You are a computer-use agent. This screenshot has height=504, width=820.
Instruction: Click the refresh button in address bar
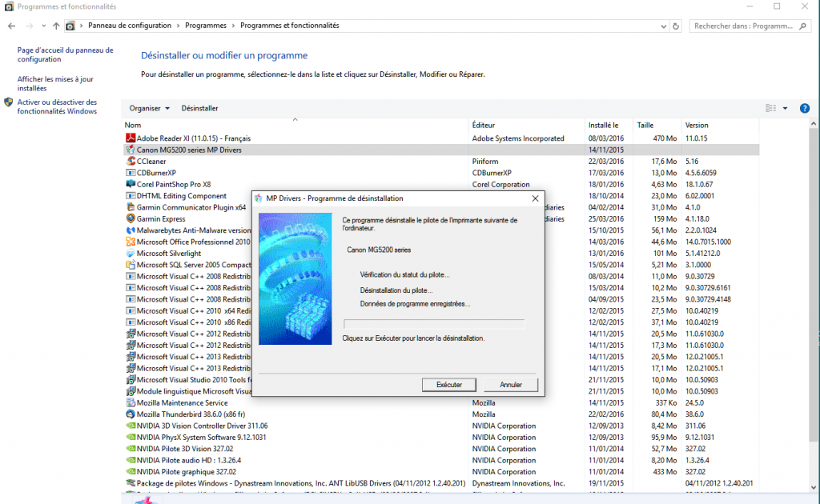pyautogui.click(x=676, y=26)
